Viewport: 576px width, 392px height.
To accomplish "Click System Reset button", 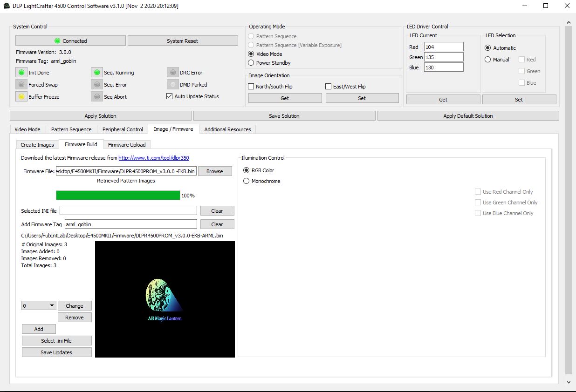I will [183, 41].
